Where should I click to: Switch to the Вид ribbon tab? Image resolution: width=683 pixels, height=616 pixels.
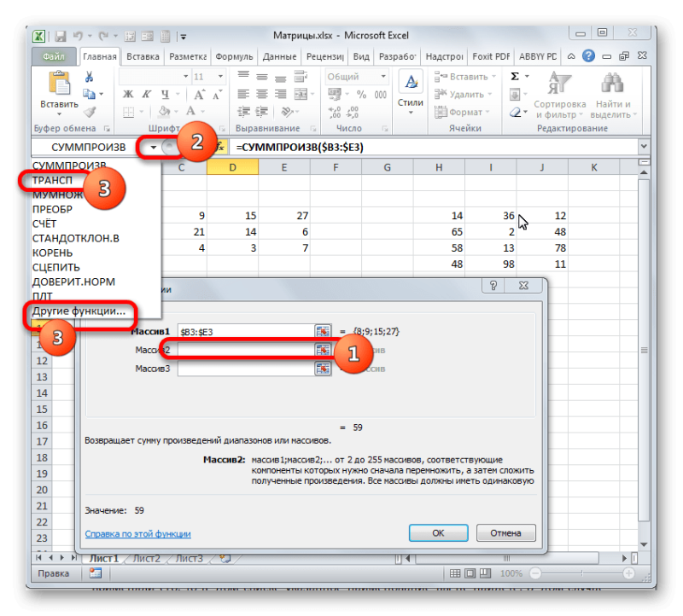tap(361, 56)
